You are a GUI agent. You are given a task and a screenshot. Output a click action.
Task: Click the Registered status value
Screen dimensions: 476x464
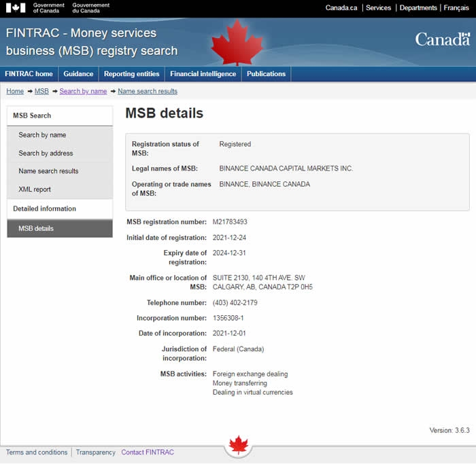235,144
